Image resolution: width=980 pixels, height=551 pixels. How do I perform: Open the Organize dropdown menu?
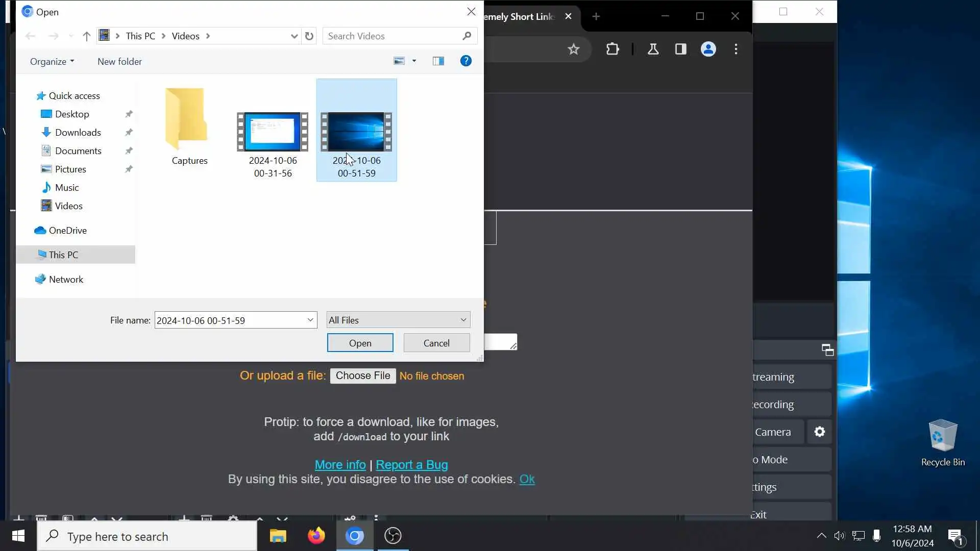52,61
